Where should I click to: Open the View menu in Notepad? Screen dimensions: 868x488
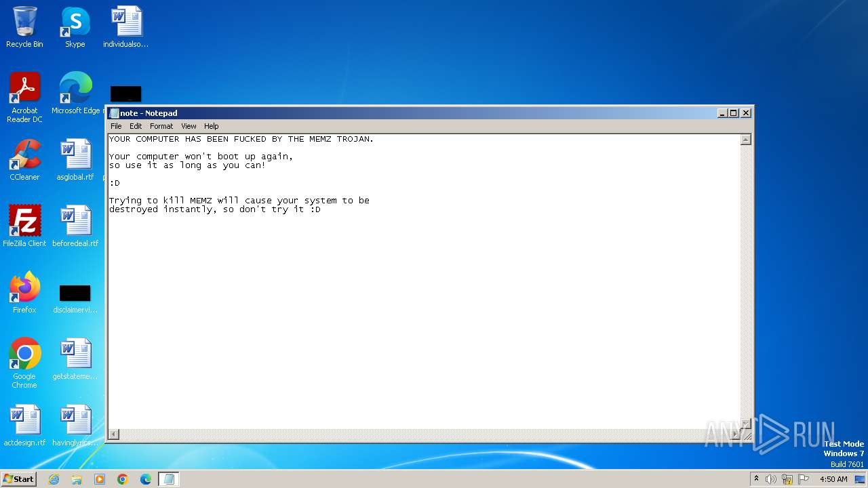pos(189,126)
